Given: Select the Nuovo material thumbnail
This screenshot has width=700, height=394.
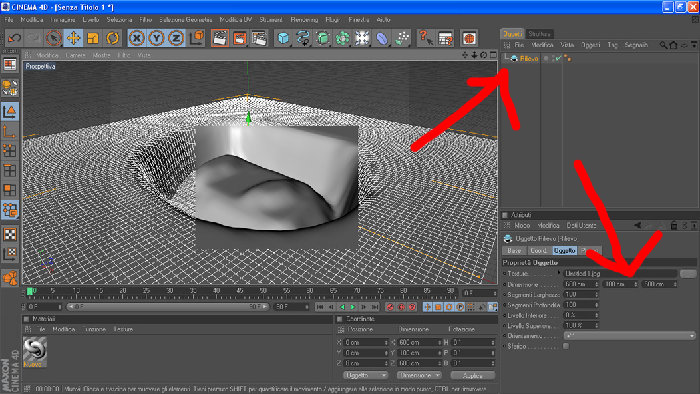Looking at the screenshot, I should pyautogui.click(x=35, y=352).
